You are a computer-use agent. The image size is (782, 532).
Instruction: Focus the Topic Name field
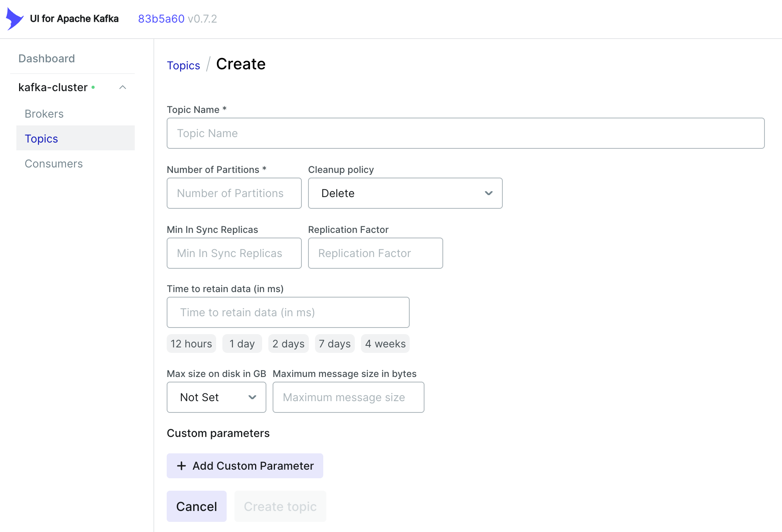click(x=465, y=133)
